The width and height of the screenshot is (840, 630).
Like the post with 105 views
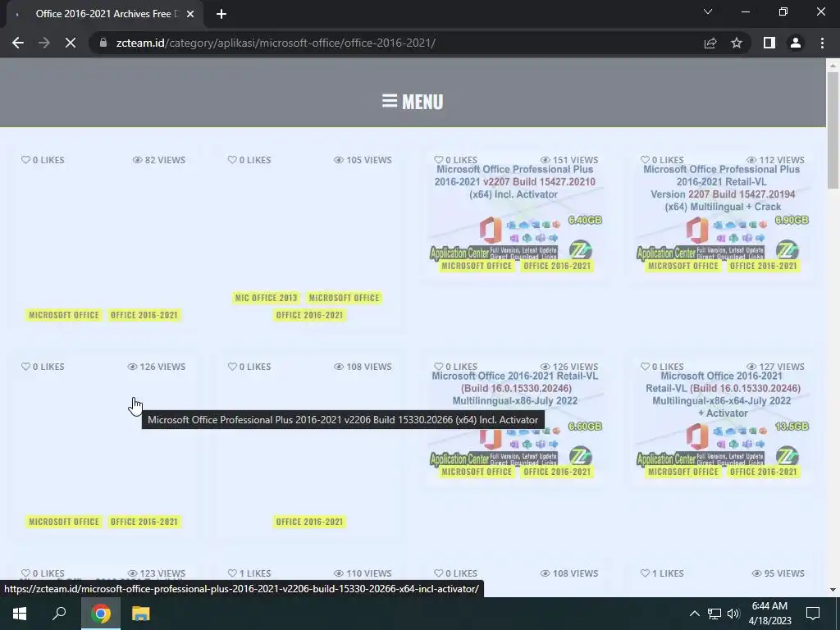tap(249, 160)
